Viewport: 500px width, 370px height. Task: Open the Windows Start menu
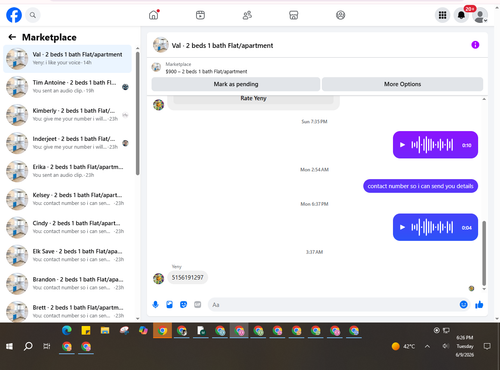9,346
